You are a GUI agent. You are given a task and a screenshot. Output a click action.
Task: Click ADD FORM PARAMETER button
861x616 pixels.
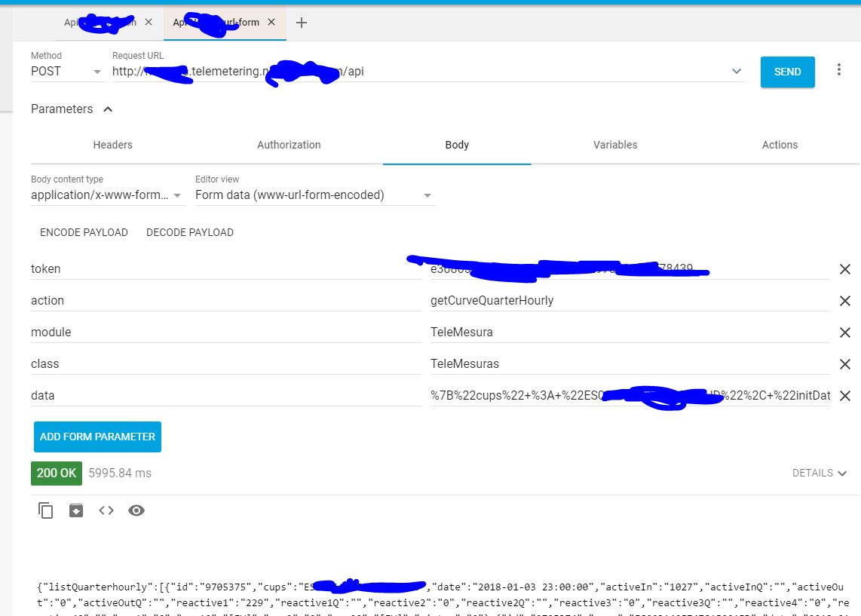click(x=97, y=437)
